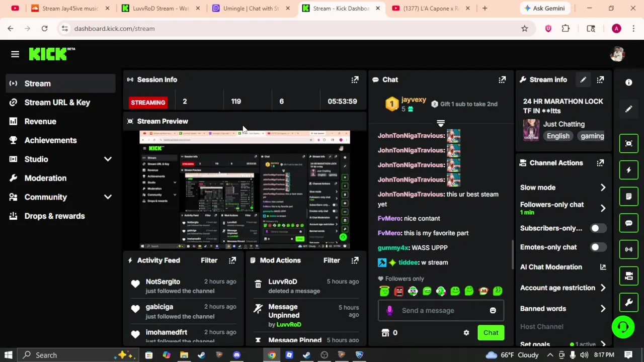644x362 pixels.
Task: Pop out the Activity Feed panel
Action: coord(232,260)
